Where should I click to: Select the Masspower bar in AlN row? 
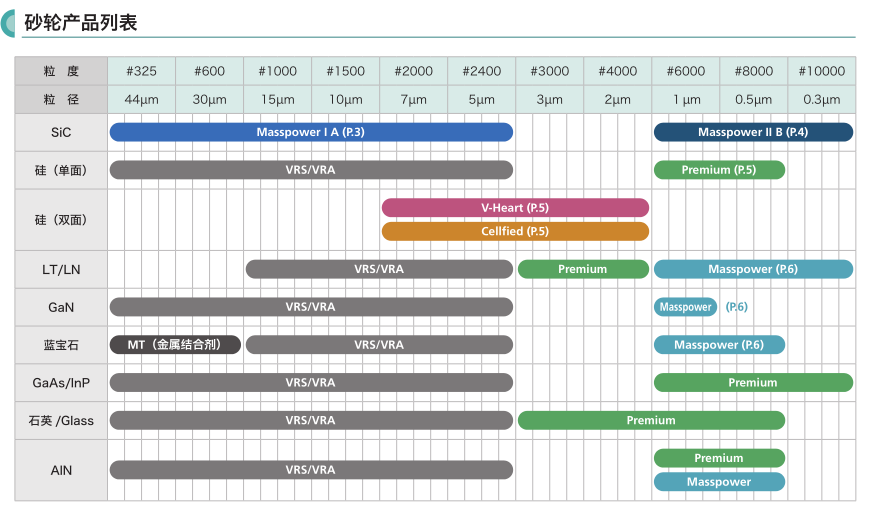point(719,482)
